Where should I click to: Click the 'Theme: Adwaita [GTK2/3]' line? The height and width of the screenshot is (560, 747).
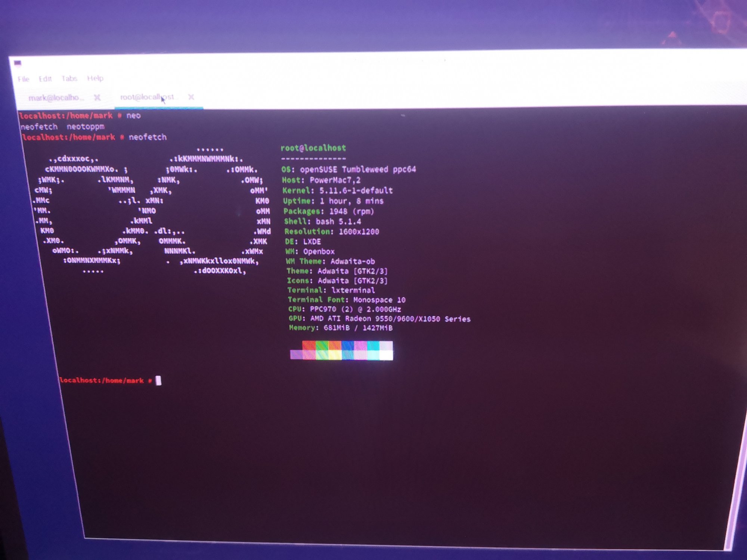(x=337, y=271)
